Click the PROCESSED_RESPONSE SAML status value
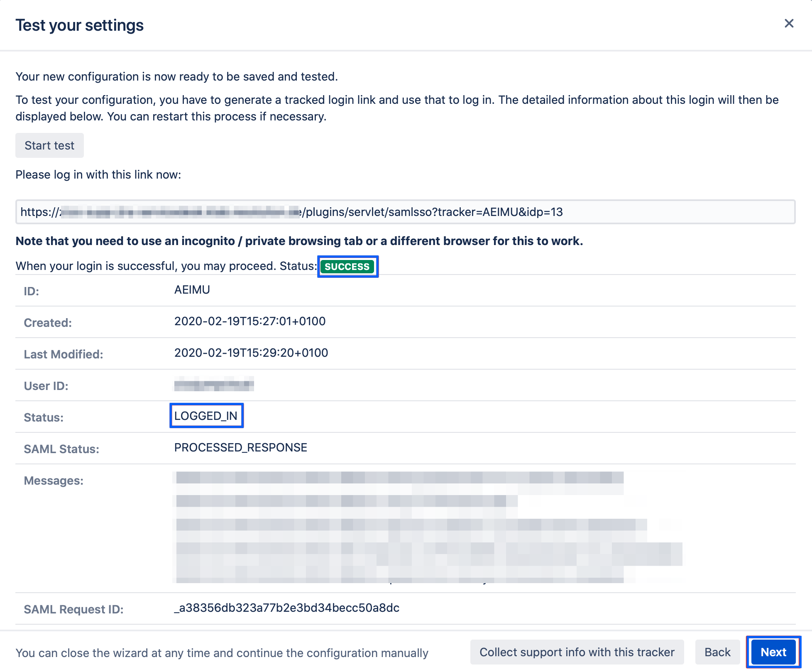 (240, 448)
